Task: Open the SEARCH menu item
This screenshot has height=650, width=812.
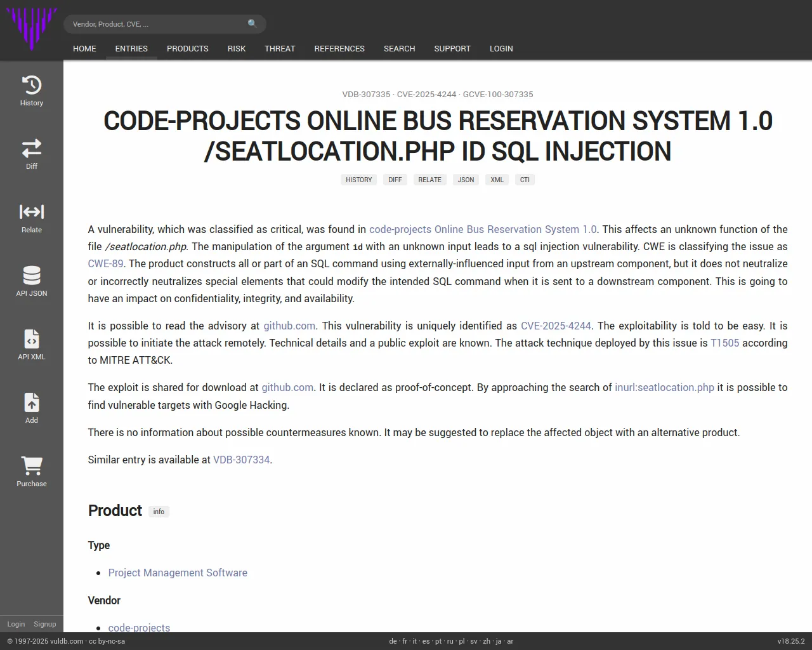Action: [399, 48]
